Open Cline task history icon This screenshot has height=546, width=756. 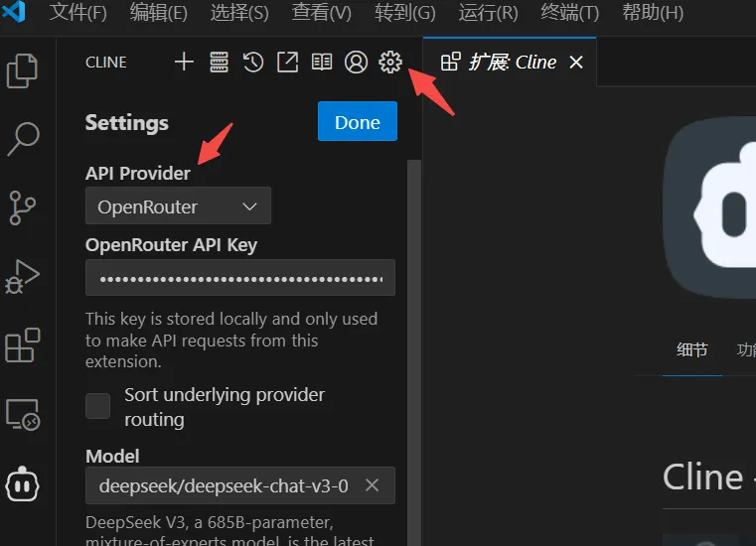pos(253,63)
